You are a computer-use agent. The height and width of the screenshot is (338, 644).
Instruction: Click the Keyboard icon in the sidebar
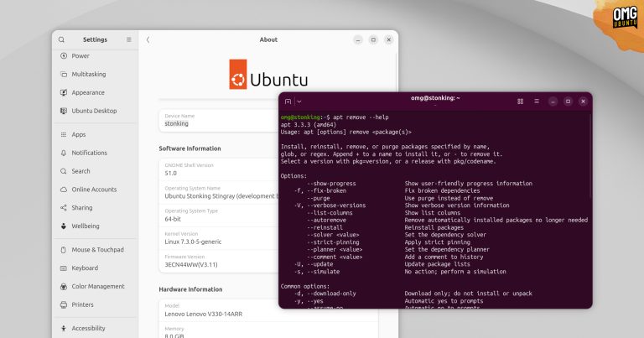(x=64, y=268)
